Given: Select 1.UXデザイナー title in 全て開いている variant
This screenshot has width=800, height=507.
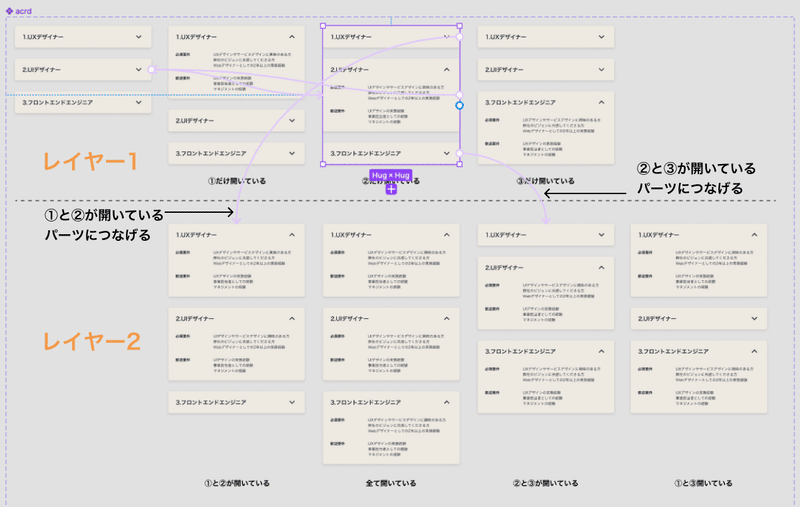Looking at the screenshot, I should pos(351,235).
